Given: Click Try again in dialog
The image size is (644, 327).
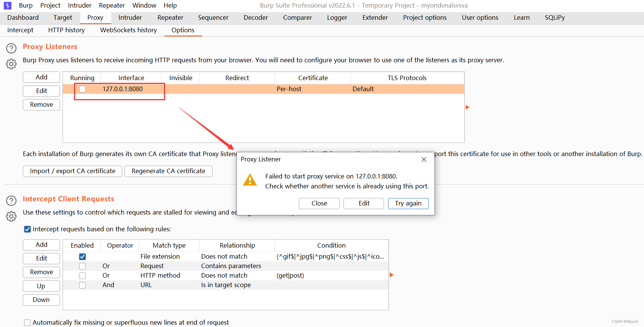Looking at the screenshot, I should [x=408, y=203].
